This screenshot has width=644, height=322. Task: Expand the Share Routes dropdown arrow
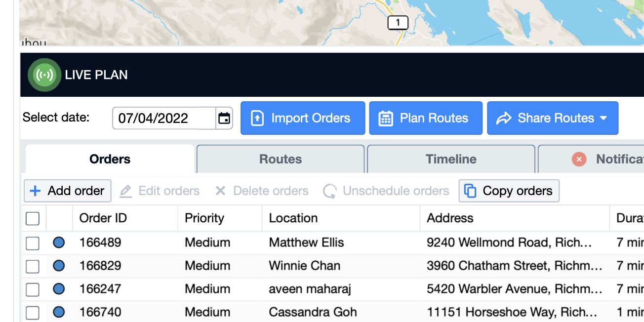coord(604,119)
